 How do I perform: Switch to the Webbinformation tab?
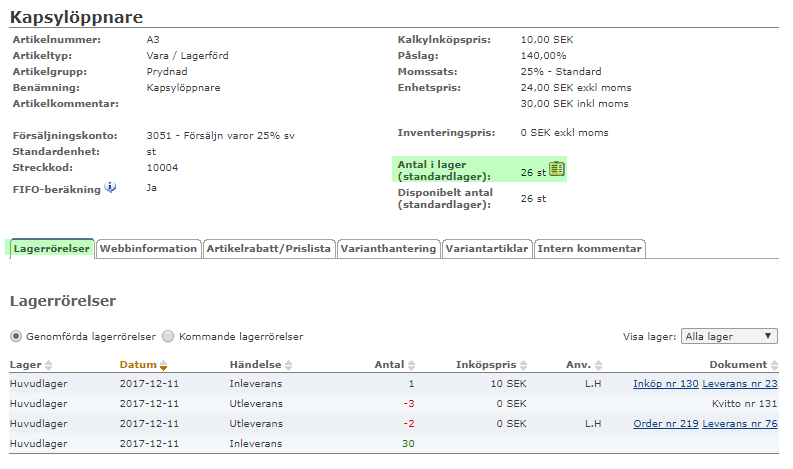148,249
